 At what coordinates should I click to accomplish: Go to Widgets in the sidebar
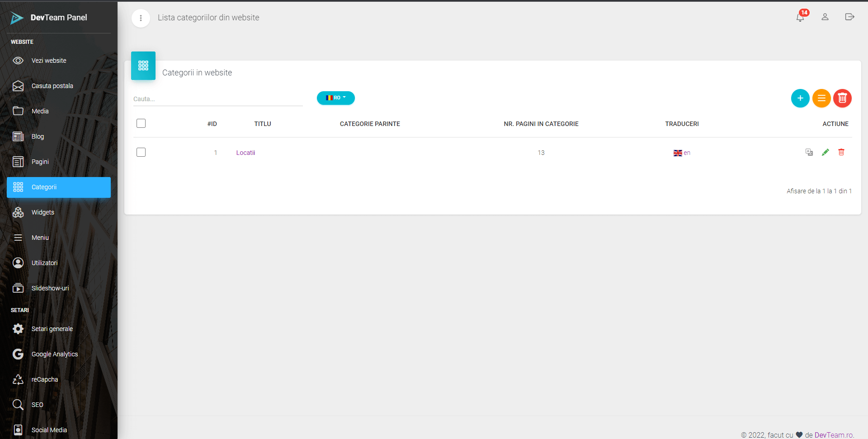coord(43,212)
